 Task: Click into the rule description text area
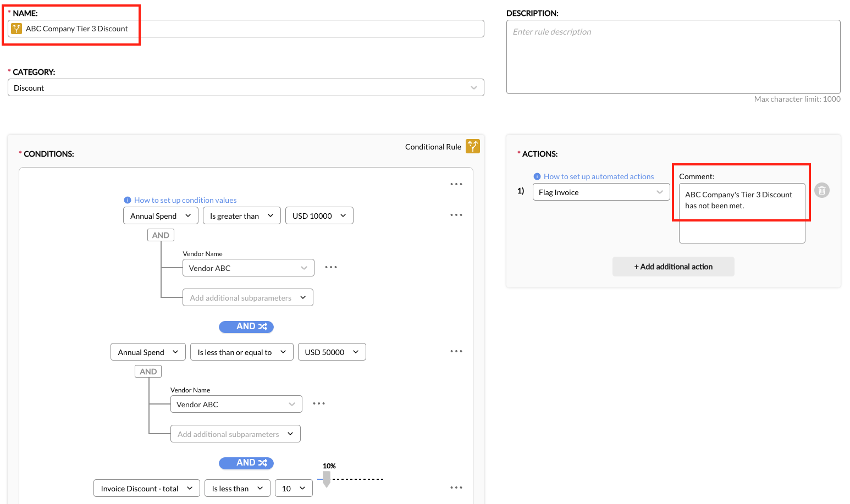pos(673,57)
